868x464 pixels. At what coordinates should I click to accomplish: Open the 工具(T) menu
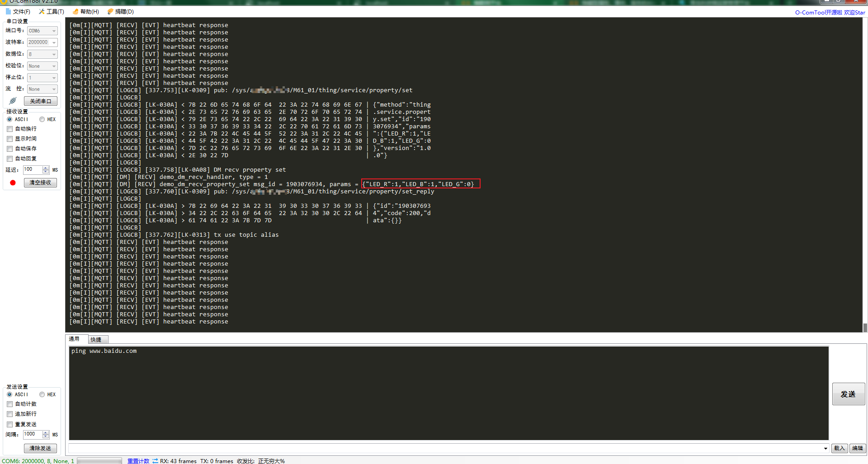pyautogui.click(x=52, y=12)
